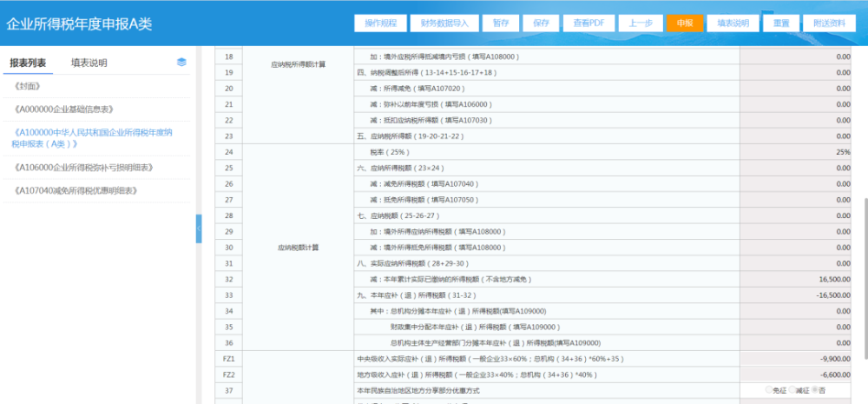Open 操作规程 from the toolbar
Image resolution: width=868 pixels, height=404 pixels.
pos(381,23)
